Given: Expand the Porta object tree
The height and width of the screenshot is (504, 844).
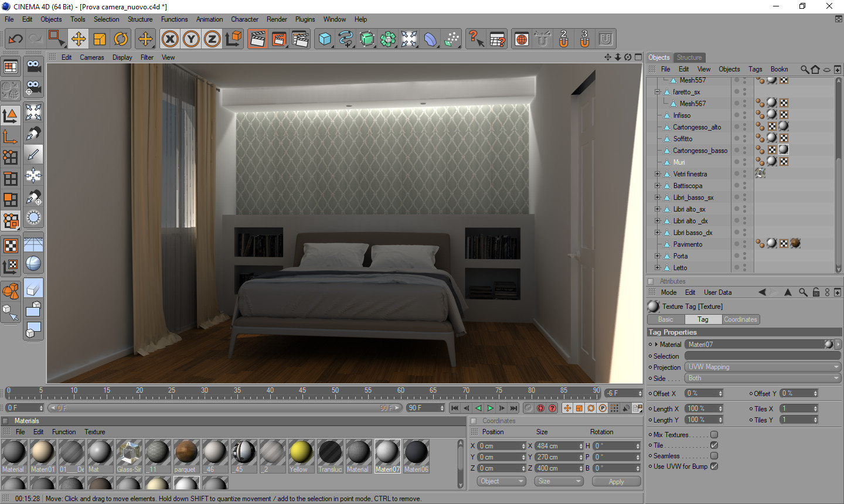Looking at the screenshot, I should pyautogui.click(x=657, y=256).
